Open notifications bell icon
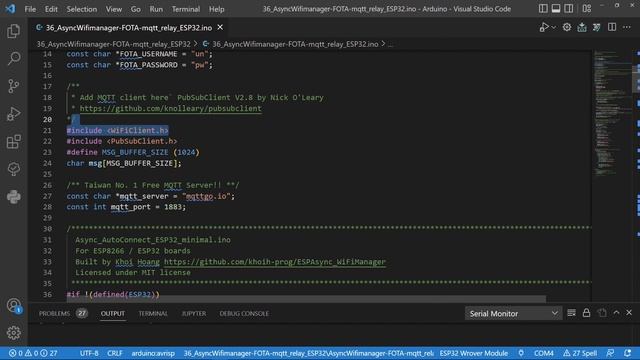Viewport: 640px width, 360px height. [627, 353]
